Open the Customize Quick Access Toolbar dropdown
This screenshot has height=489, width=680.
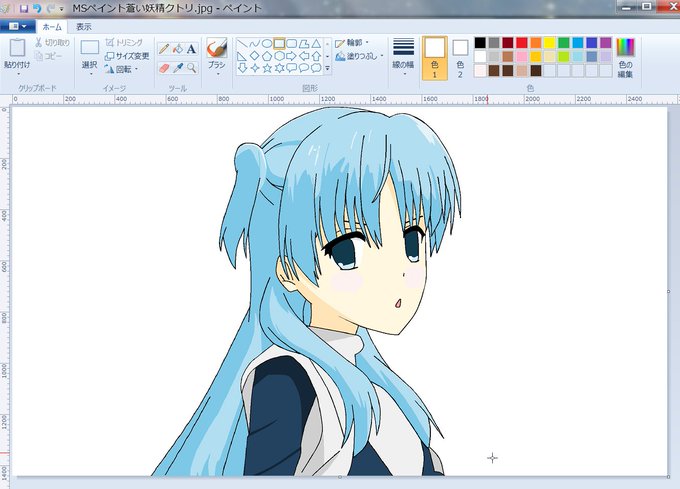point(62,9)
